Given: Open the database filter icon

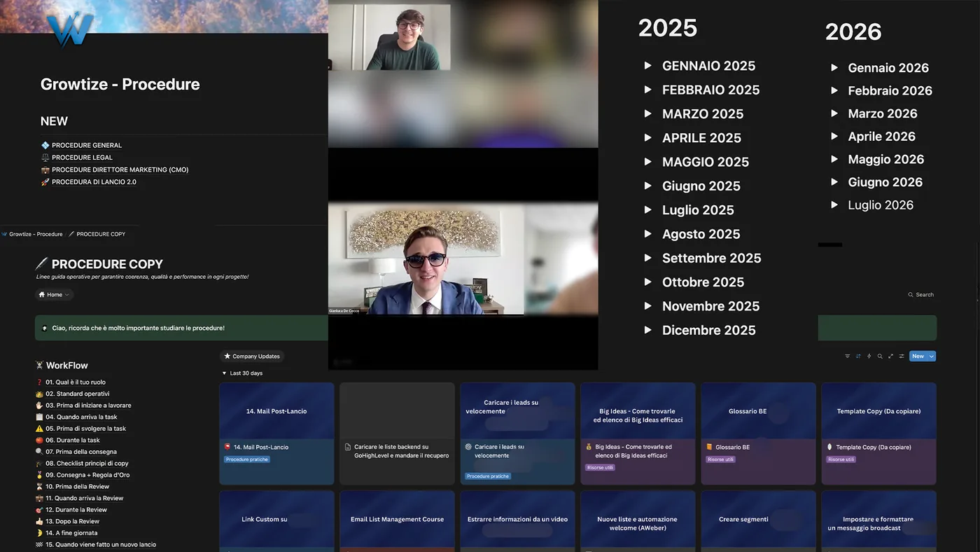Looking at the screenshot, I should point(848,357).
